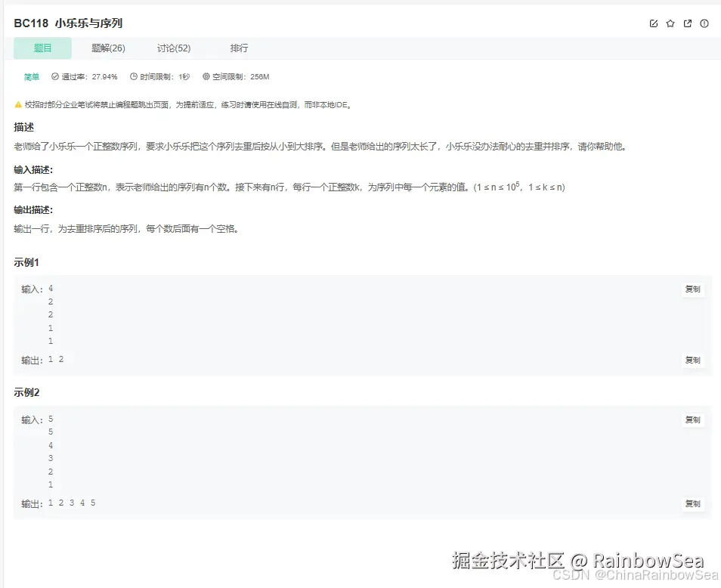Open problem in new window via external link icon
Image resolution: width=721 pixels, height=588 pixels.
coord(687,23)
